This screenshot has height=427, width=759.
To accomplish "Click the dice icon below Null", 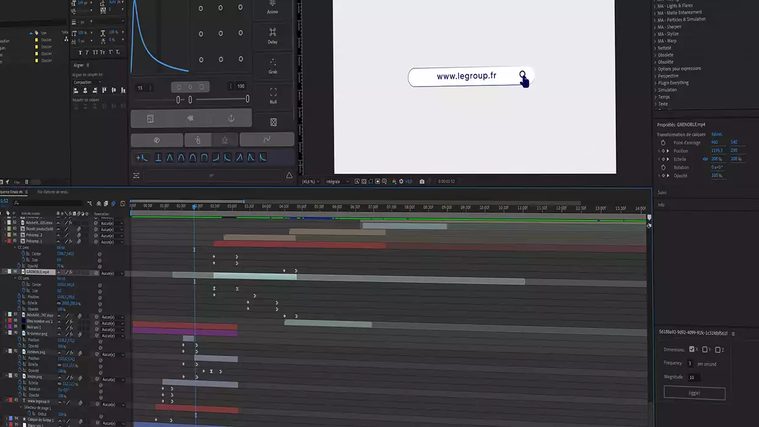I will (x=273, y=122).
